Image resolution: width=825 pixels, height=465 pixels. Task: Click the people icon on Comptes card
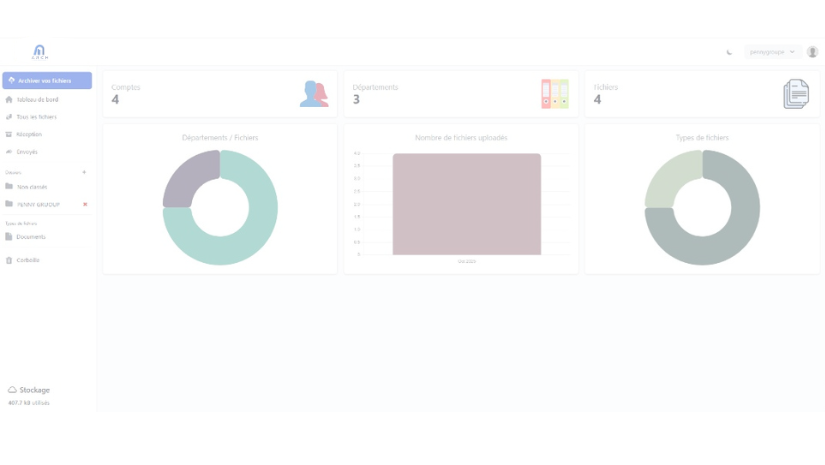click(x=314, y=94)
